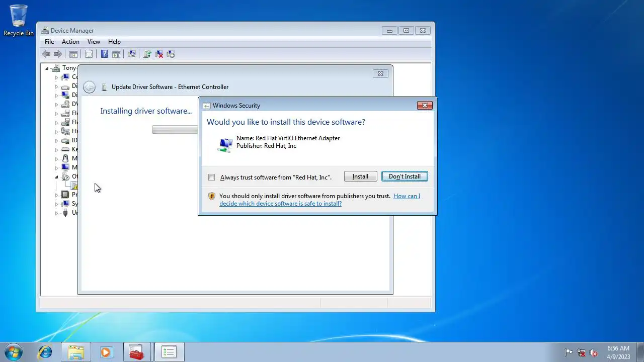Click the Publisher: Red Hat, Inc text
Screen dimensions: 644x362
click(x=266, y=146)
